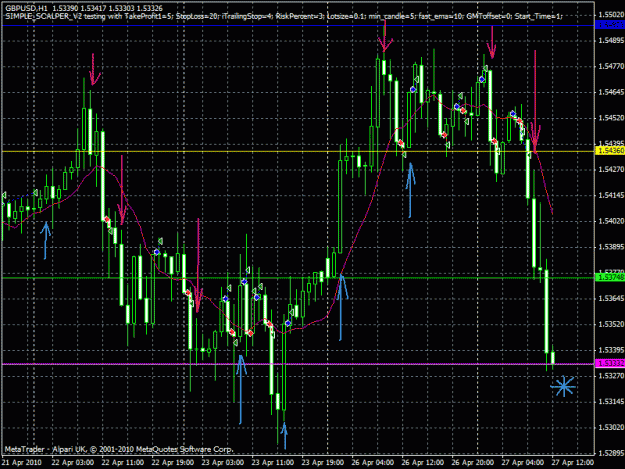Click the 1.53645 price axis label
The image size is (625, 469).
611,298
